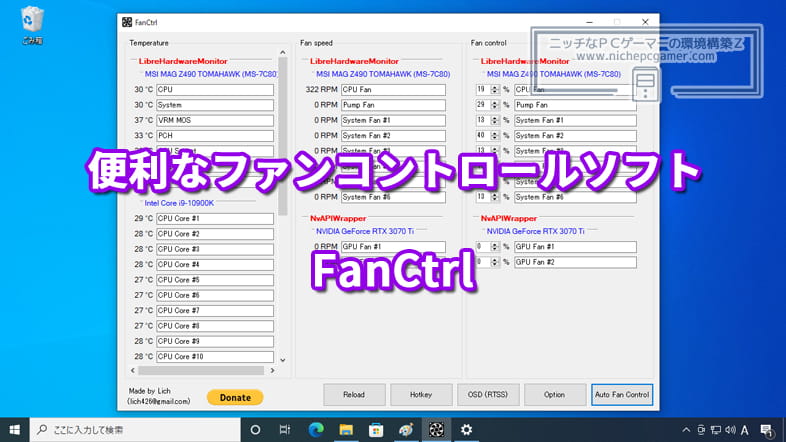Viewport: 786px width, 442px height.
Task: Click GPU Fan #2 control name field
Action: click(x=575, y=262)
